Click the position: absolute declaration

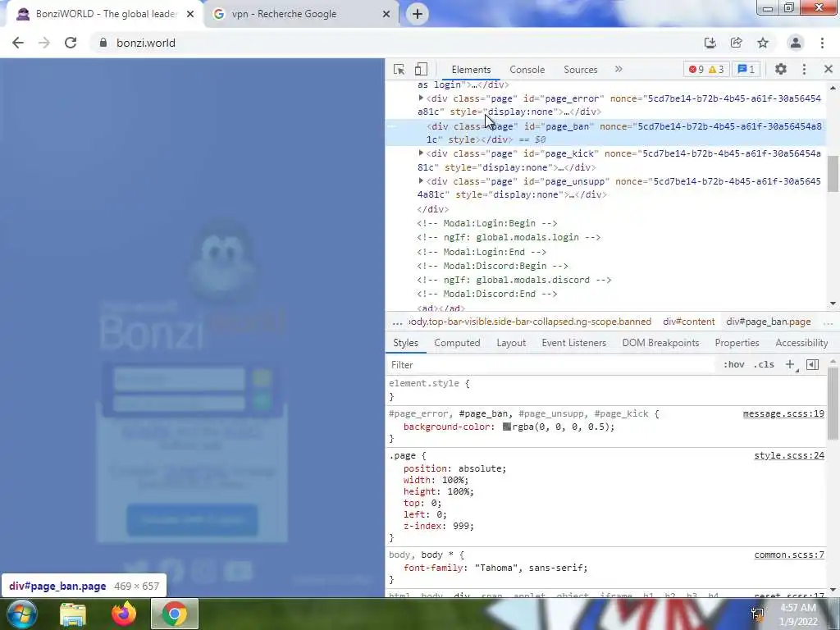454,468
